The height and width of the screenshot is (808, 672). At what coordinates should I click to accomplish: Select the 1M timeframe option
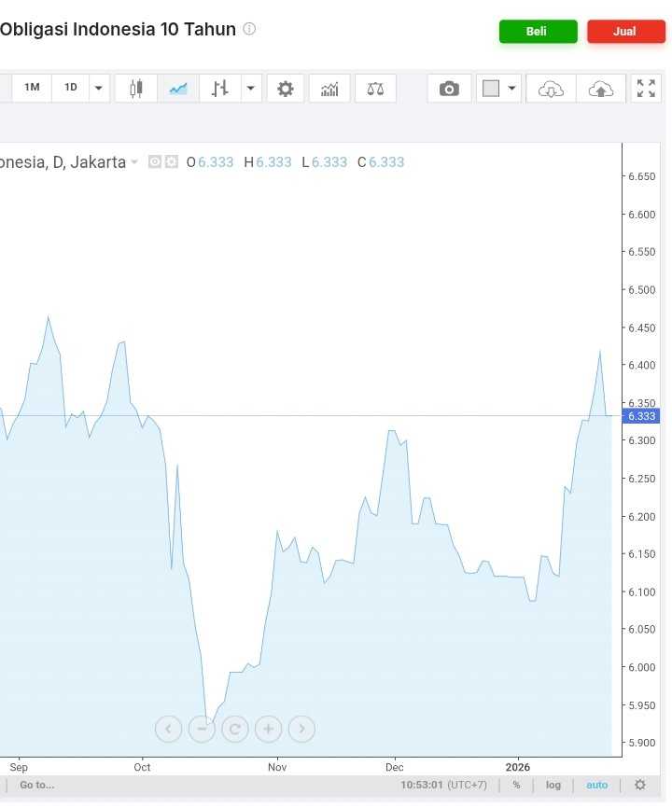click(x=32, y=88)
